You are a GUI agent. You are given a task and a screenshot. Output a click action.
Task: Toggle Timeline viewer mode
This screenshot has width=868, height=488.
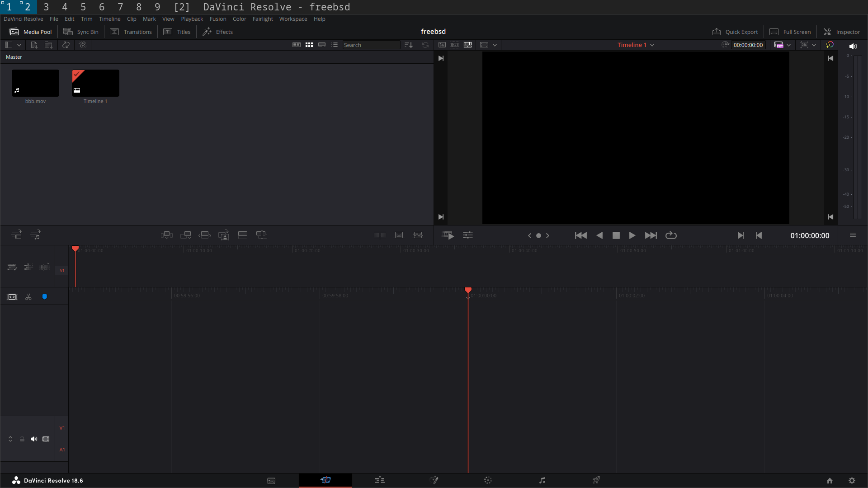[468, 45]
